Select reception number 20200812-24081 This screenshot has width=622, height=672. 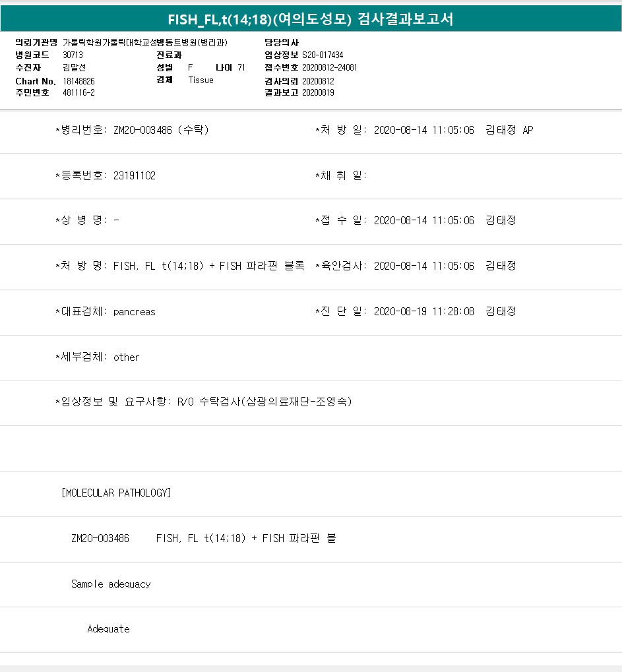point(329,67)
